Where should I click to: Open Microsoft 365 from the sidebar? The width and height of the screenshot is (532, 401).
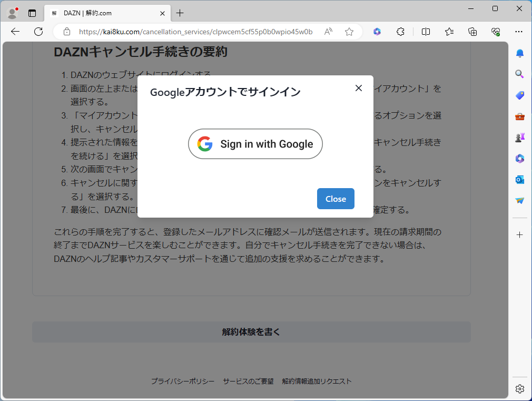tap(519, 158)
